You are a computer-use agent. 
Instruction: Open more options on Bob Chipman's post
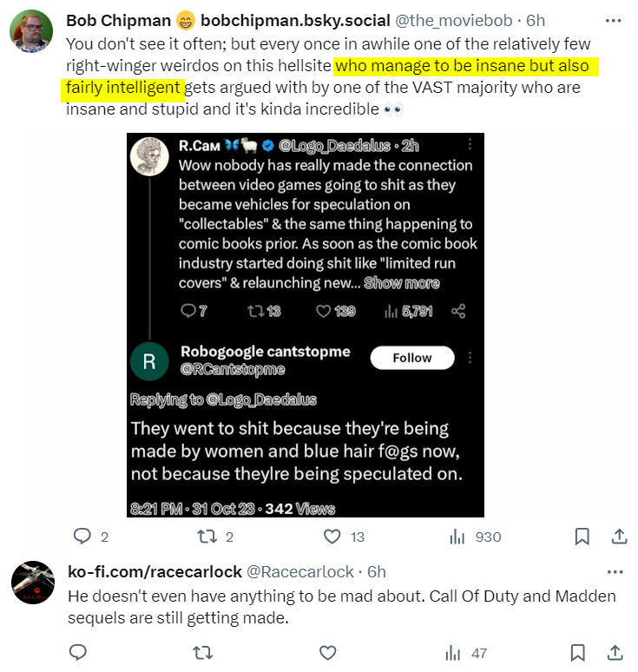point(615,21)
